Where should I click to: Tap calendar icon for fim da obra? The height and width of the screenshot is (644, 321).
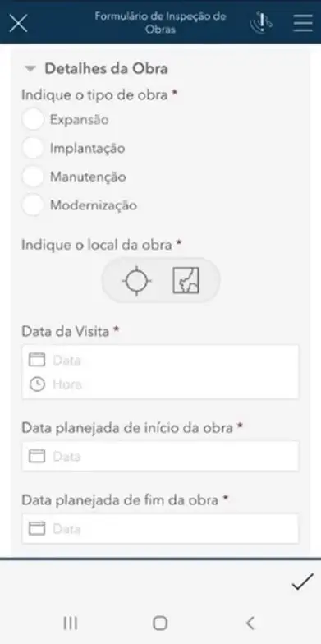click(x=37, y=529)
